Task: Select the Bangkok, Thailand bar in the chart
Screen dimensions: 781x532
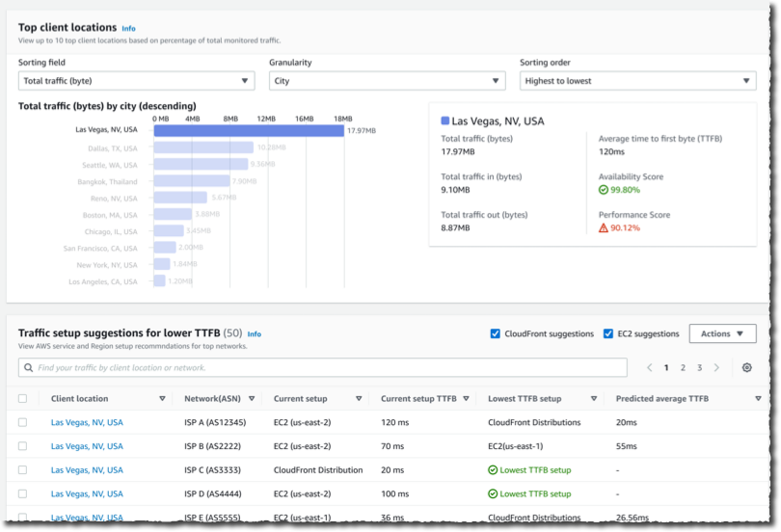Action: click(x=192, y=181)
